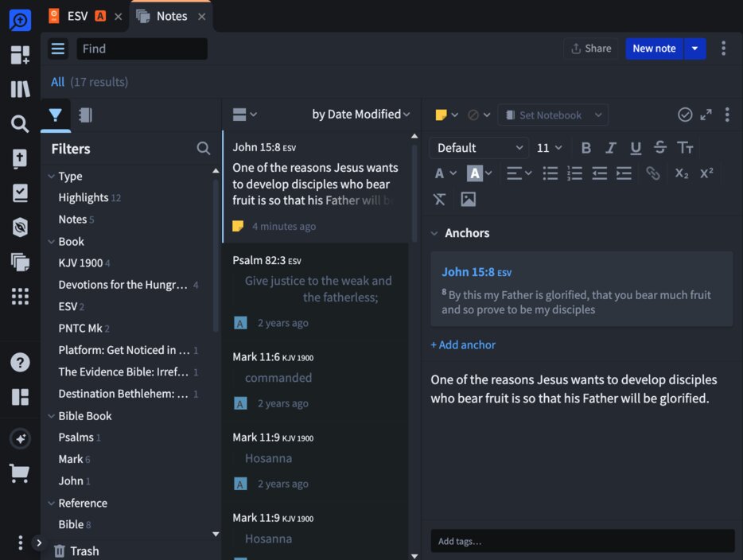
Task: Click the insert image icon in the editor toolbar
Action: click(x=469, y=199)
